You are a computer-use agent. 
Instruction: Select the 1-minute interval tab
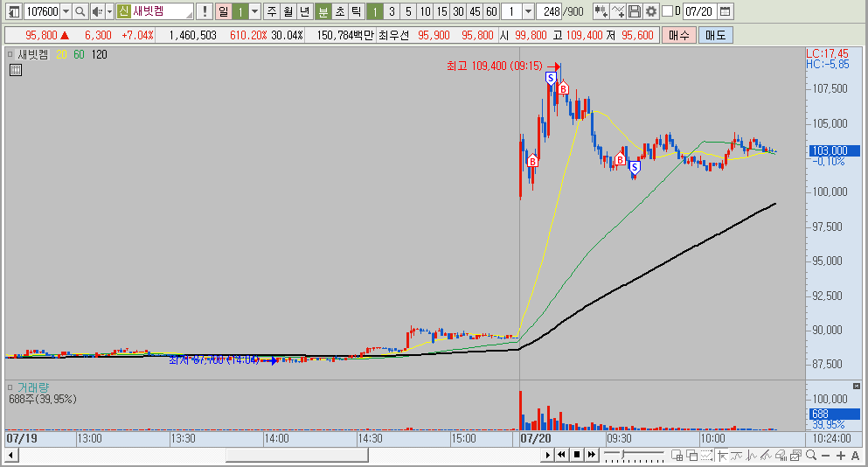click(375, 11)
